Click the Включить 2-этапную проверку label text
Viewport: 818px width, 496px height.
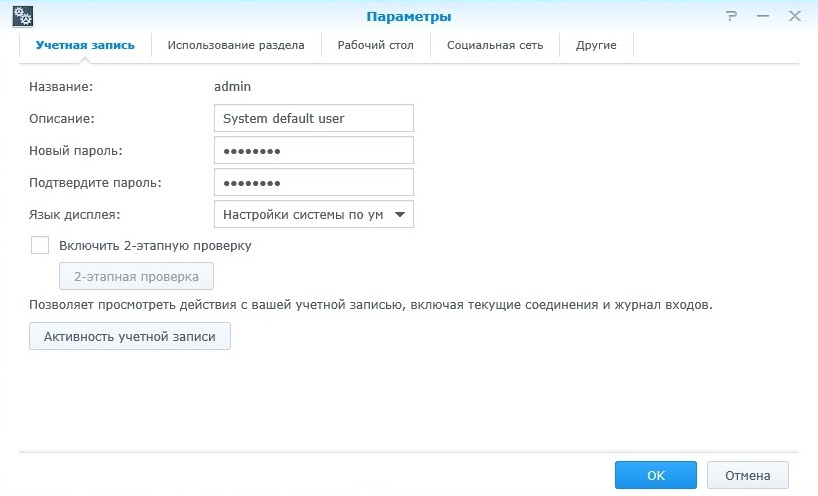pyautogui.click(x=155, y=245)
